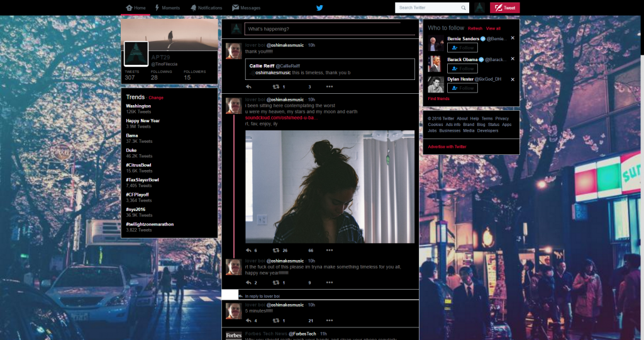
Task: Open the photo in soundcloud tweet
Action: pos(330,186)
